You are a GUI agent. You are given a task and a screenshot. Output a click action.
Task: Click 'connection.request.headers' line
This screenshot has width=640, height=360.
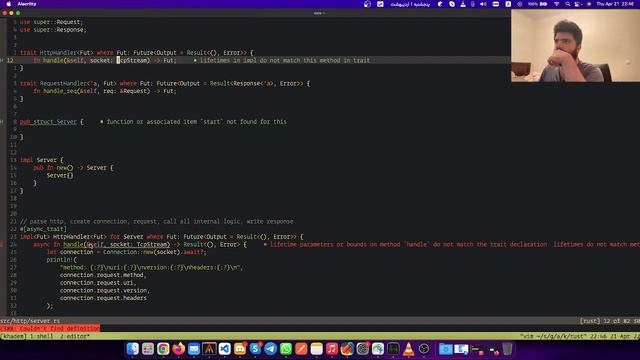pos(103,298)
